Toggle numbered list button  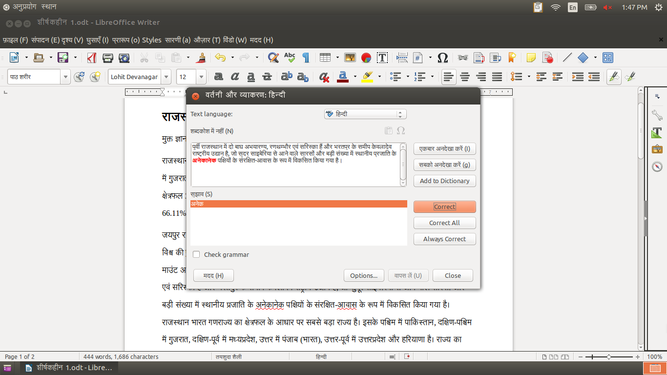(x=420, y=77)
